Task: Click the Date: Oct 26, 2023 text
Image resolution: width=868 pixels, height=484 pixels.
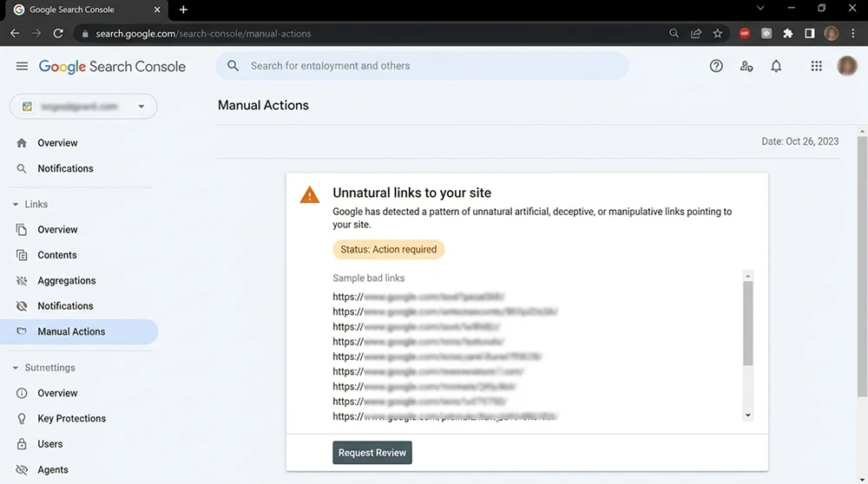Action: [800, 141]
